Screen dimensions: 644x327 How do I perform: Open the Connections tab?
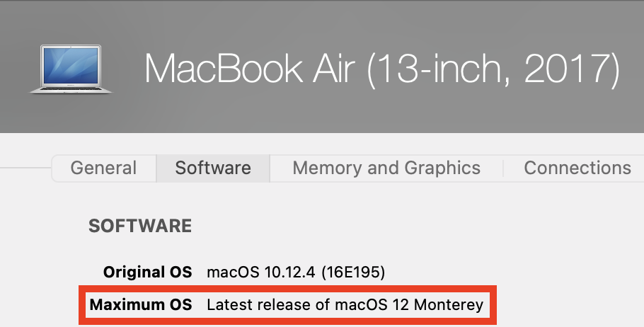[577, 168]
